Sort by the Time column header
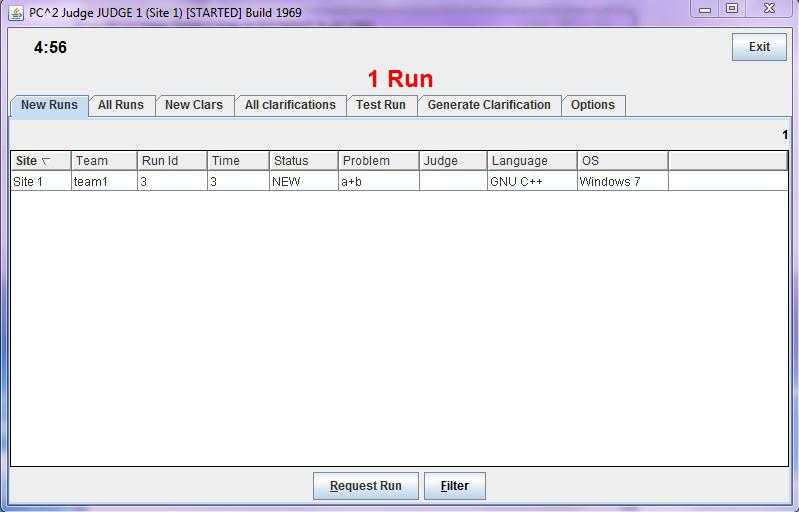 pyautogui.click(x=238, y=161)
